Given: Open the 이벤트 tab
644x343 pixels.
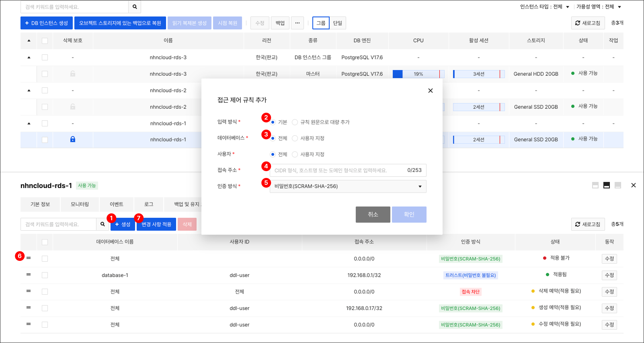Looking at the screenshot, I should (x=117, y=205).
